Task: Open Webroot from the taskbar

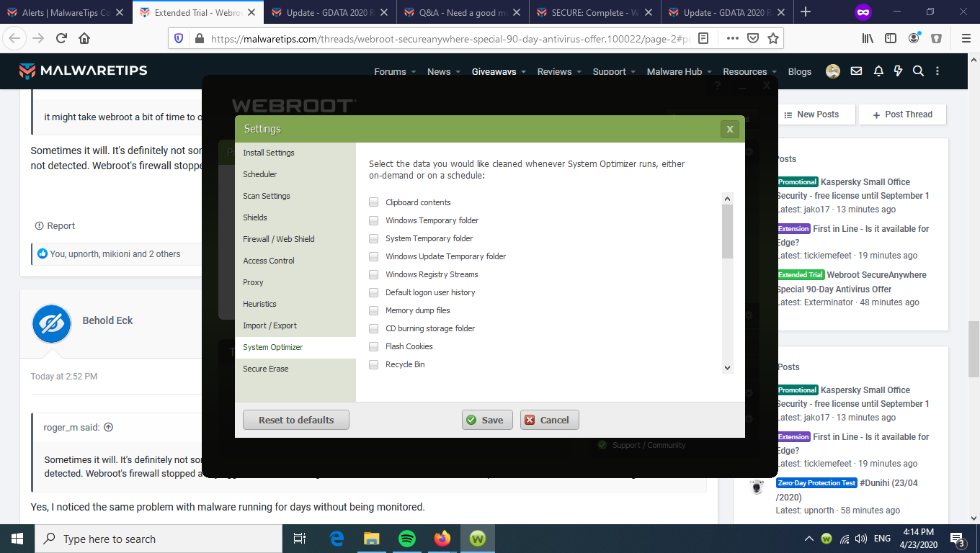Action: coord(477,539)
